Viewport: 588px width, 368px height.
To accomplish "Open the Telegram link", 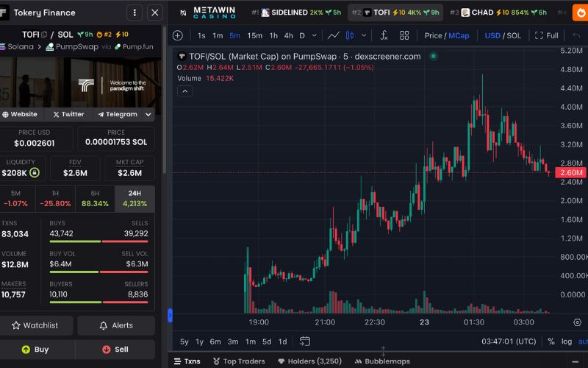I will tap(118, 114).
